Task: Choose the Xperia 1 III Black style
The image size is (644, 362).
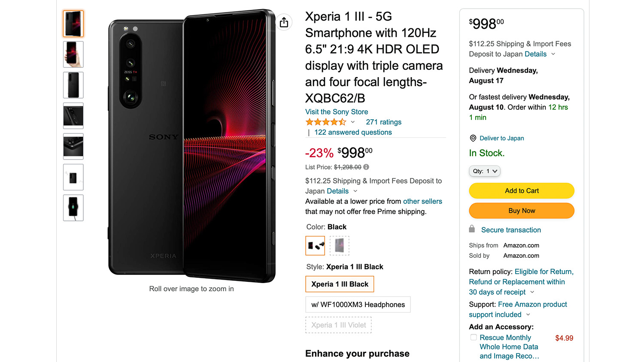Action: 340,284
